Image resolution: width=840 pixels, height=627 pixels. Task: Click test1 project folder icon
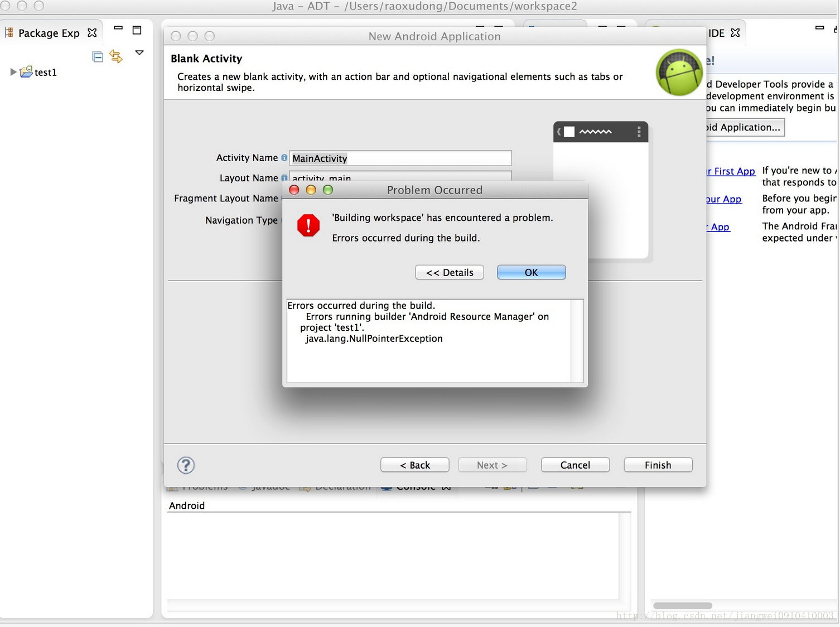(x=26, y=71)
